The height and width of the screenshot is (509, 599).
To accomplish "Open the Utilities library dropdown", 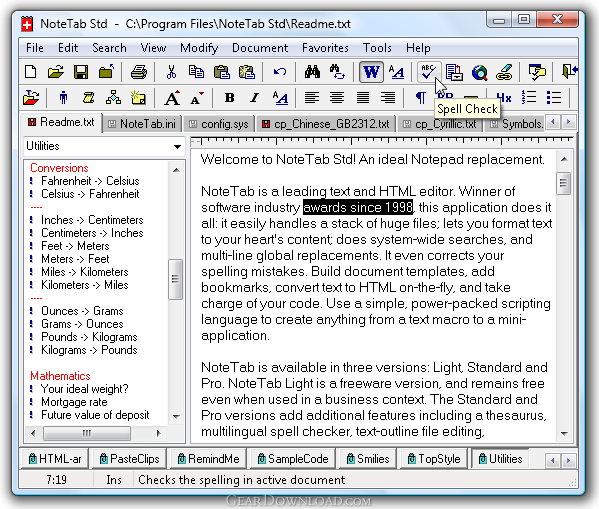I will [177, 147].
